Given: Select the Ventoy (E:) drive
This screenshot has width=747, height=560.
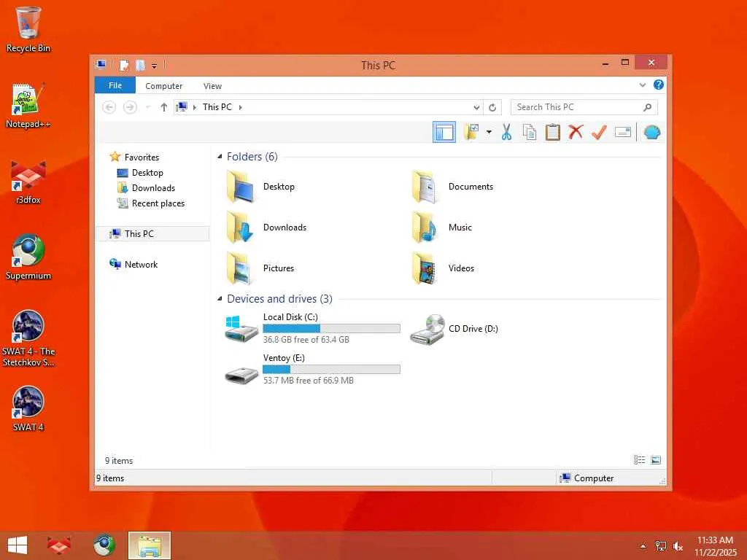Looking at the screenshot, I should tap(312, 369).
